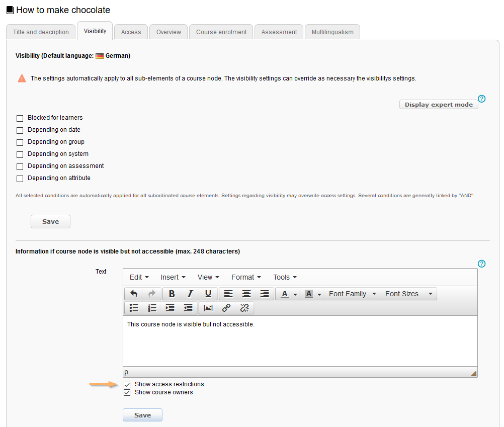Expand the Font Sizes dropdown
Viewport: 504px width, 427px height.
coord(408,294)
